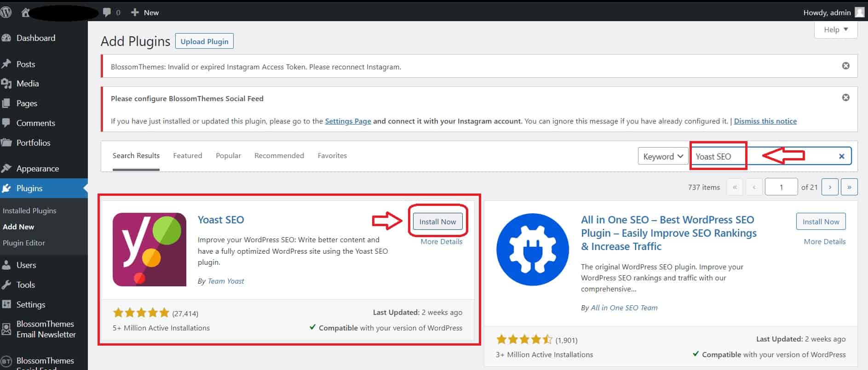The height and width of the screenshot is (370, 868).
Task: Click the Upload Plugin button
Action: point(204,41)
